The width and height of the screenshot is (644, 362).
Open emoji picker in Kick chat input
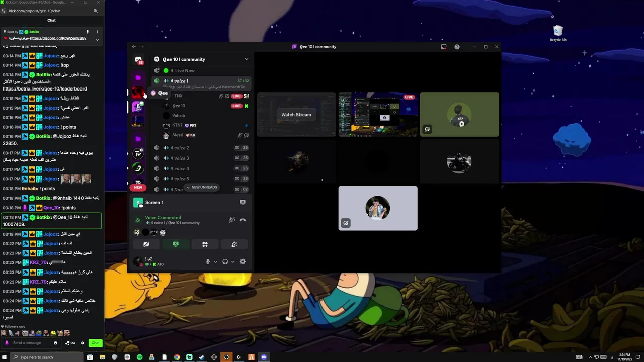55,343
